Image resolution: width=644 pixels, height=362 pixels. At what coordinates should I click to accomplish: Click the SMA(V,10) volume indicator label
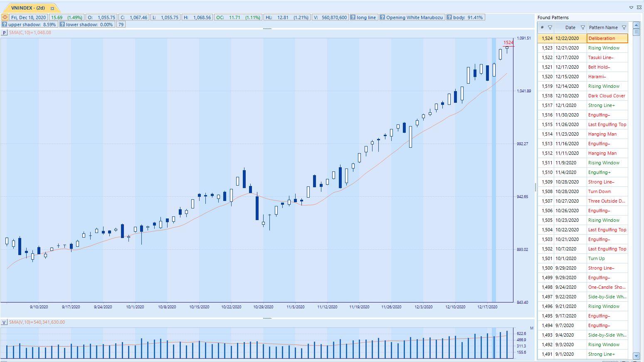(x=37, y=322)
